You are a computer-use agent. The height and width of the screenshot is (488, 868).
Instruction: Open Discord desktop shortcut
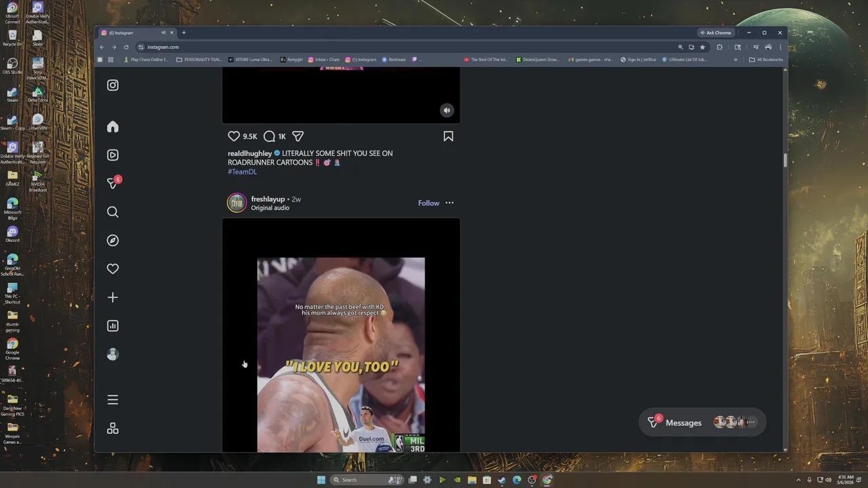coord(12,235)
